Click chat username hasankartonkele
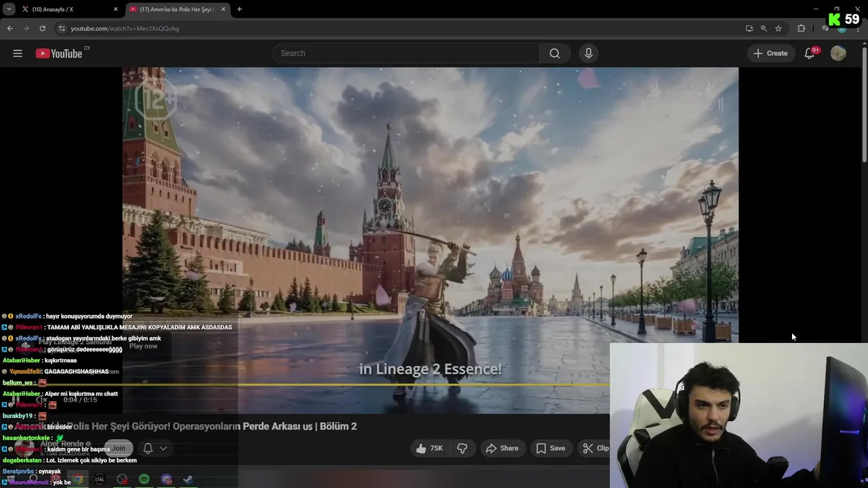Viewport: 868px width, 488px height. 26,438
